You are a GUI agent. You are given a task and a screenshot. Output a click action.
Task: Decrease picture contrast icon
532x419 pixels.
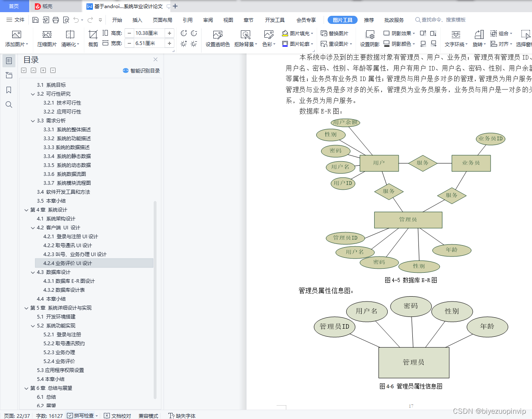tap(194, 33)
